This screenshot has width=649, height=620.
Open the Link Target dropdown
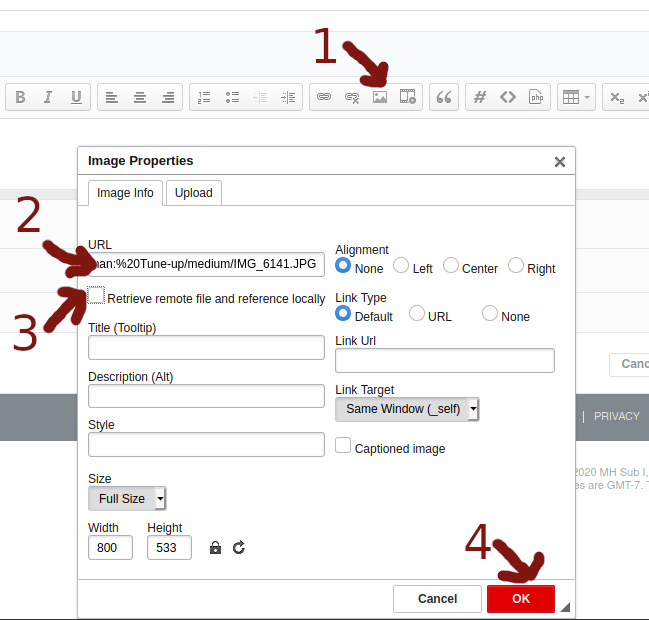[407, 409]
